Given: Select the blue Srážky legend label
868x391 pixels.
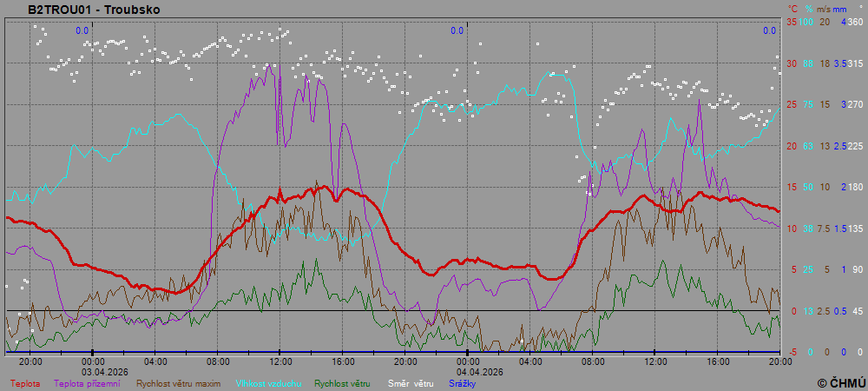Looking at the screenshot, I should point(463,383).
